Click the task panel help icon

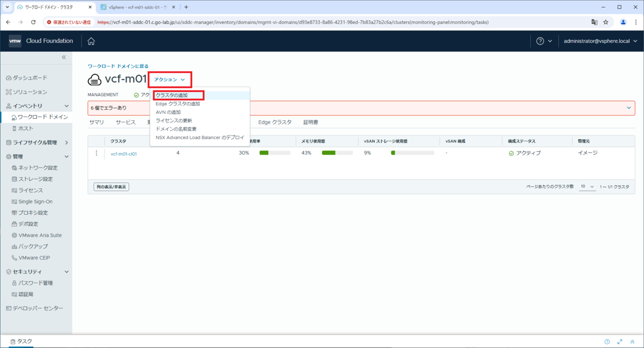(607, 342)
